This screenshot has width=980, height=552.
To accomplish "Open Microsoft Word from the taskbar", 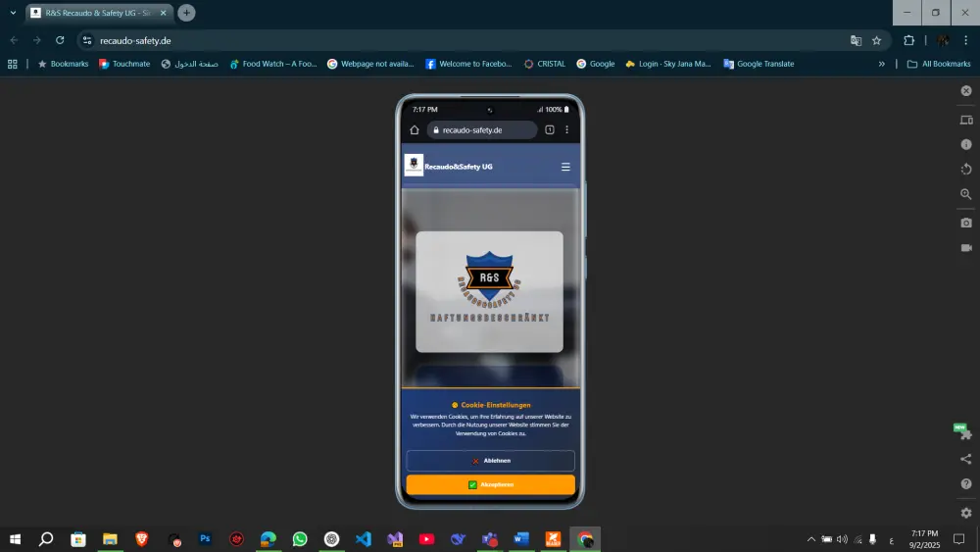I will coord(521,539).
